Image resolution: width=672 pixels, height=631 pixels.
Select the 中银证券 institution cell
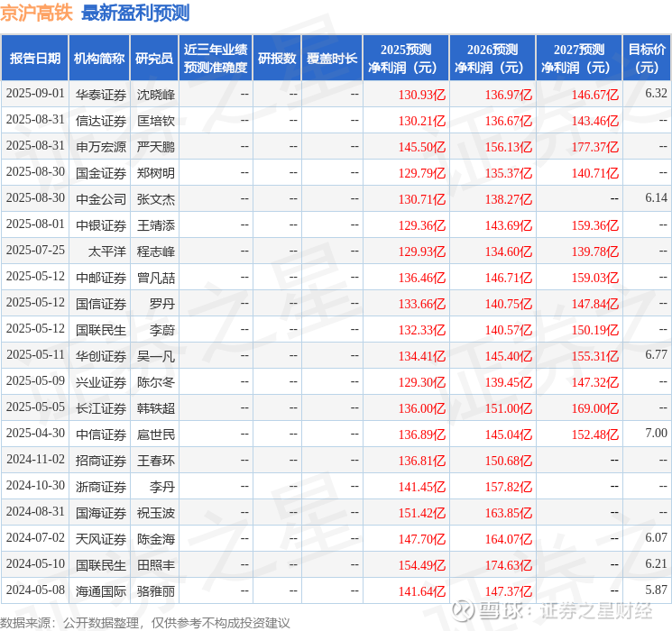(101, 224)
